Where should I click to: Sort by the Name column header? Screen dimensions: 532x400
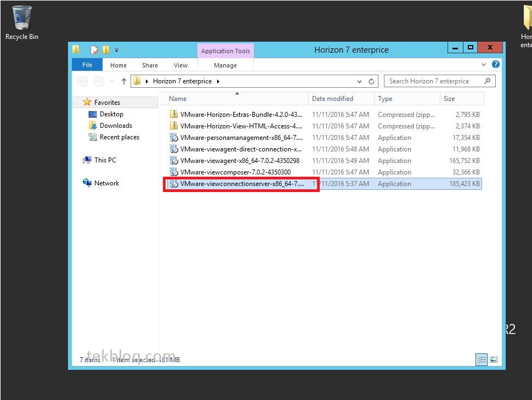tap(234, 98)
